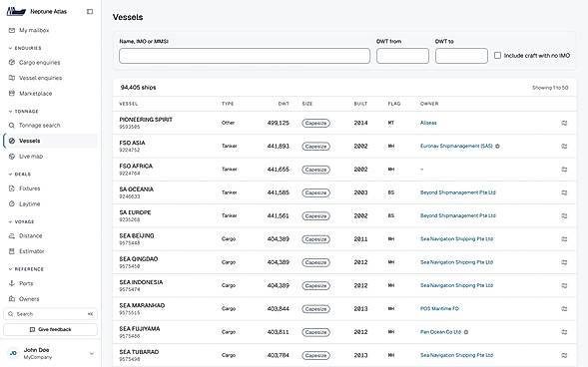Open Sea Navigation Shipping link on SEA BEIJING row
The height and width of the screenshot is (367, 588).
(x=457, y=239)
